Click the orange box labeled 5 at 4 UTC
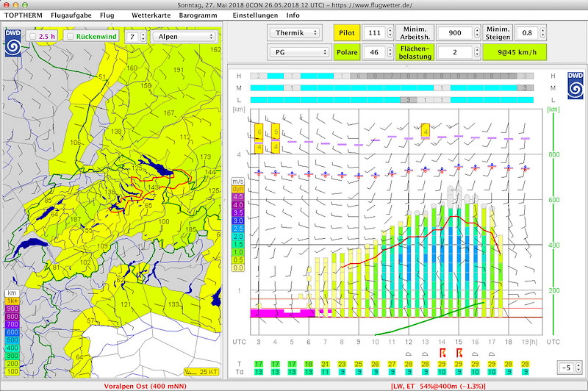The width and height of the screenshot is (588, 391). (x=276, y=132)
